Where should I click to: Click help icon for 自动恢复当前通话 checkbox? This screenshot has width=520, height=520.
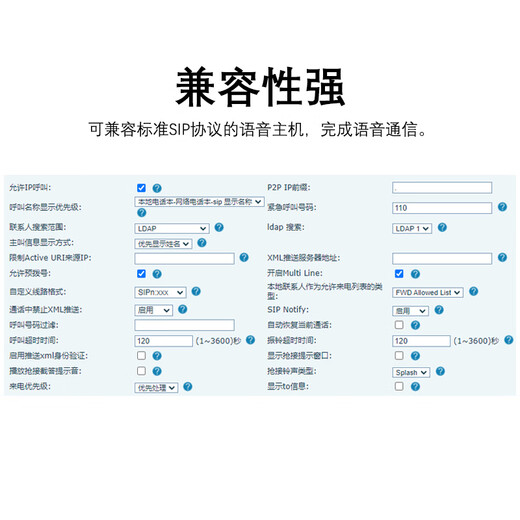[415, 325]
